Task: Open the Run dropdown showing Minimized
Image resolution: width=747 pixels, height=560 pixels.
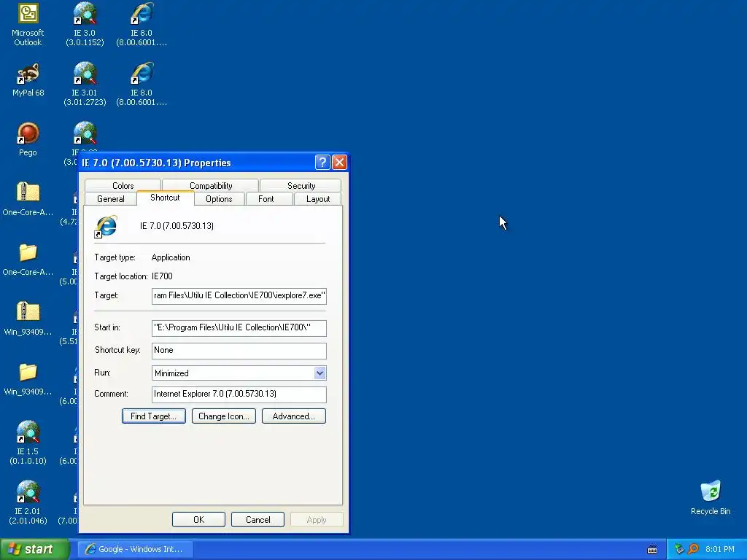Action: (x=320, y=373)
